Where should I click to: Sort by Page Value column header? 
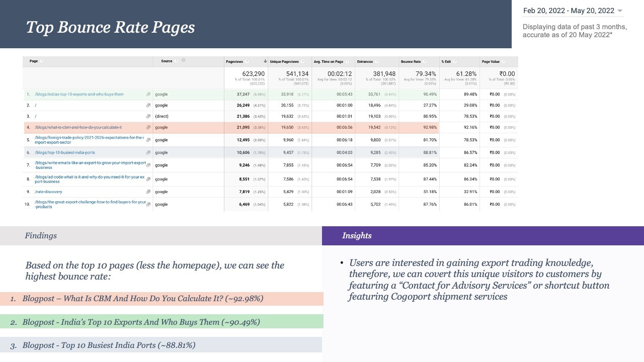[x=491, y=62]
